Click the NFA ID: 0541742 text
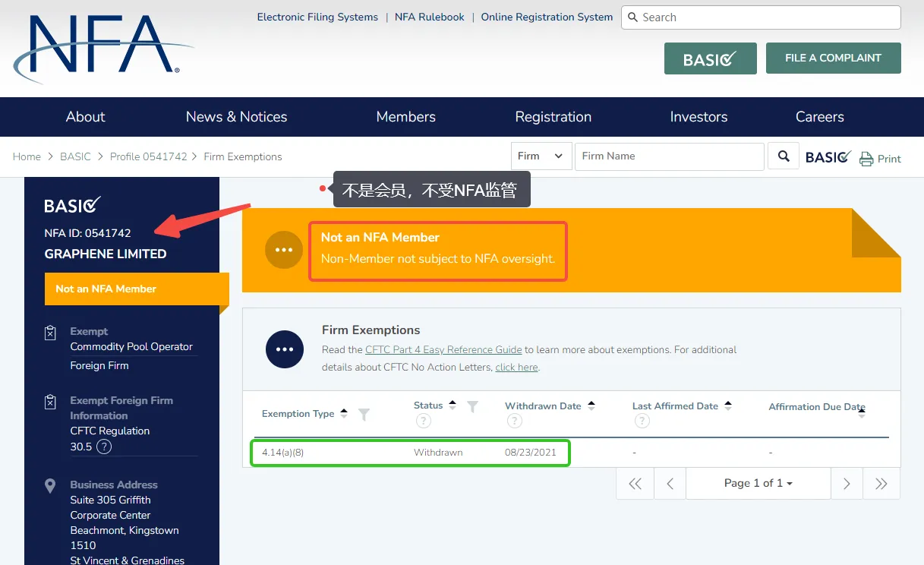The width and height of the screenshot is (924, 565). coord(87,233)
